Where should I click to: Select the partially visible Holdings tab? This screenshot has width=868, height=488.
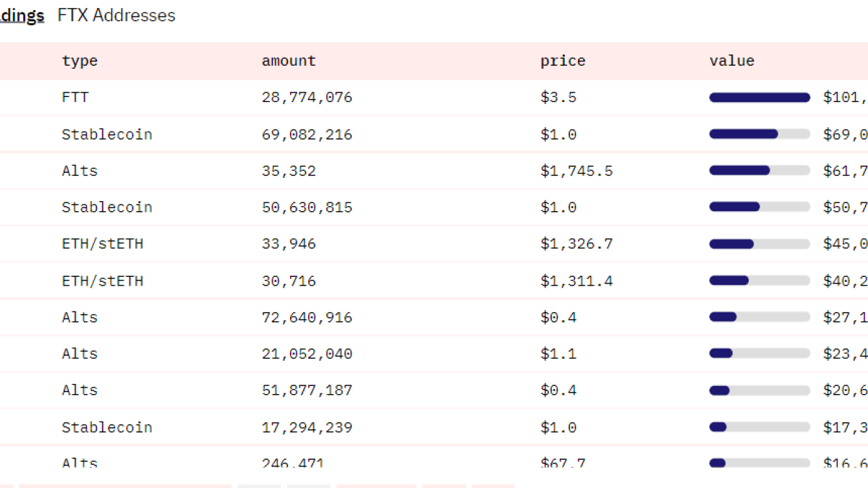click(x=22, y=15)
